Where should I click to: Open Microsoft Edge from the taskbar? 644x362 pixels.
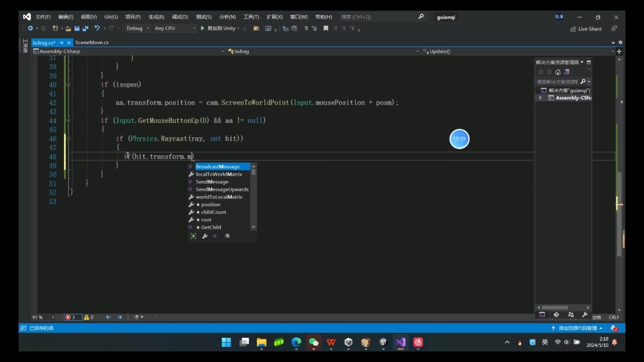[296, 342]
